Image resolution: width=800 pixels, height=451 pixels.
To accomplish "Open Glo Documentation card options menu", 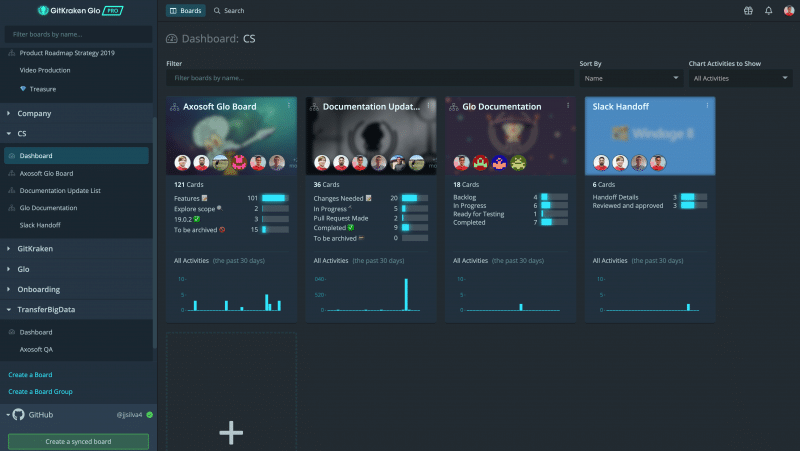I will point(568,106).
